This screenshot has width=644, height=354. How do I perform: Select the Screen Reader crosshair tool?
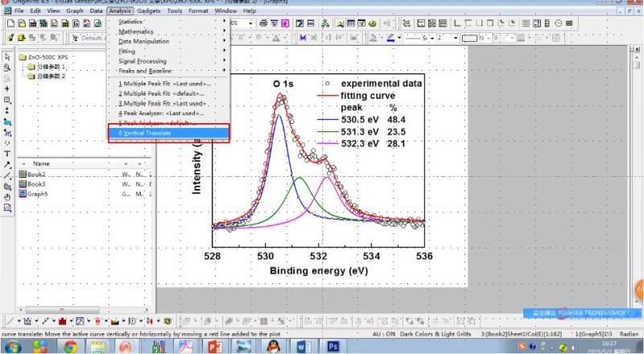[7, 88]
